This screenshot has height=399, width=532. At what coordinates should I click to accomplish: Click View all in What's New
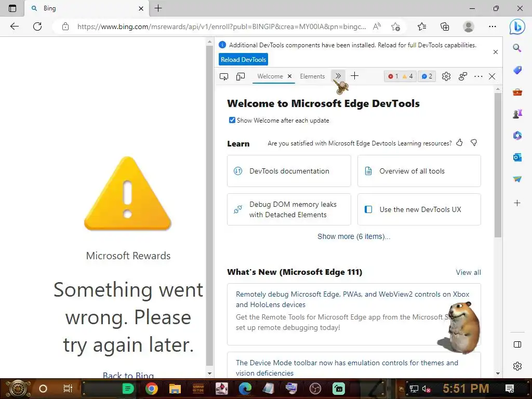(x=468, y=272)
